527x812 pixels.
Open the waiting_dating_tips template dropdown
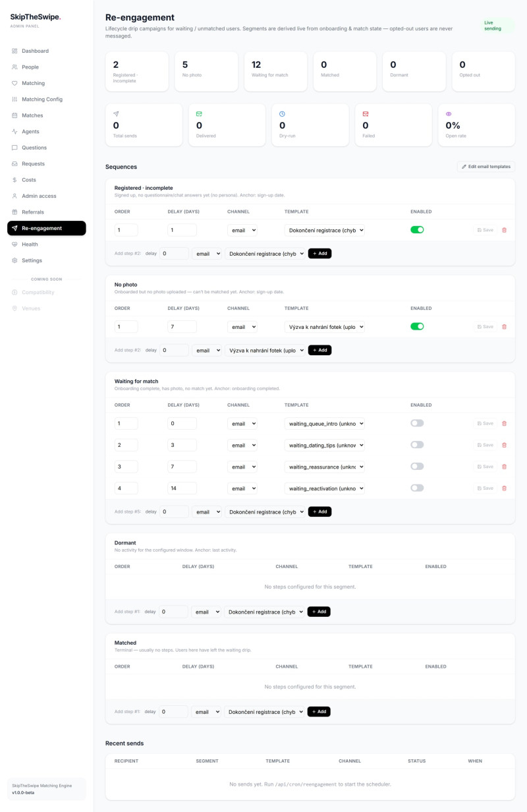325,445
